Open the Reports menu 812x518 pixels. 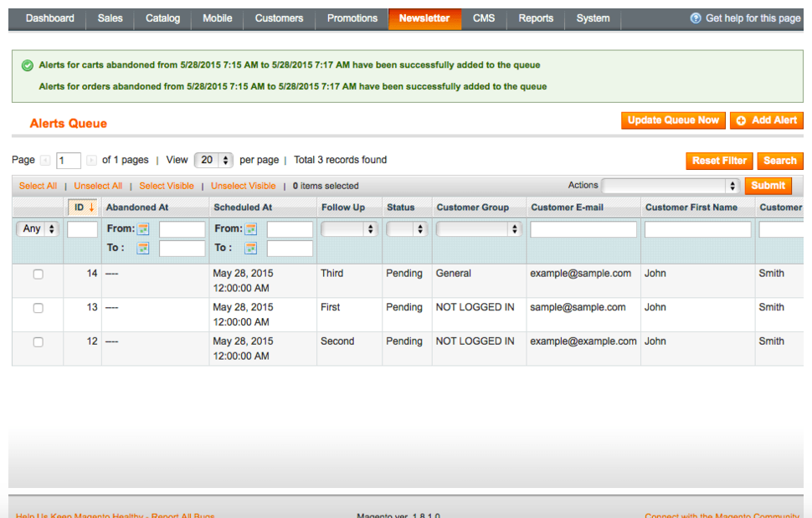pos(536,18)
